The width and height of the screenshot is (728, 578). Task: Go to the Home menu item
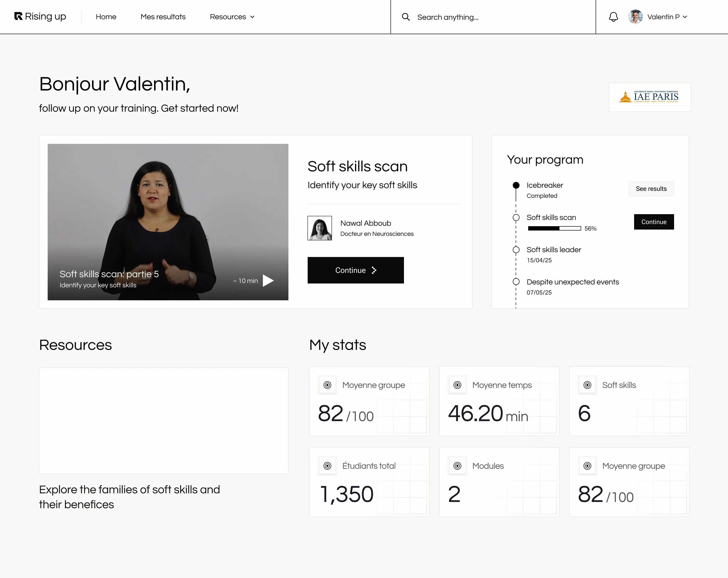click(x=106, y=17)
